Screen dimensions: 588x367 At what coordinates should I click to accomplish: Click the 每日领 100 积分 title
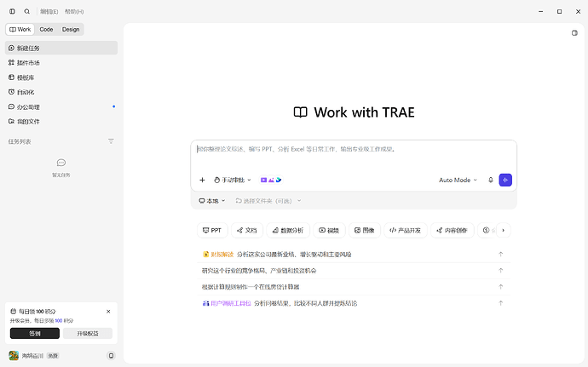(x=37, y=312)
